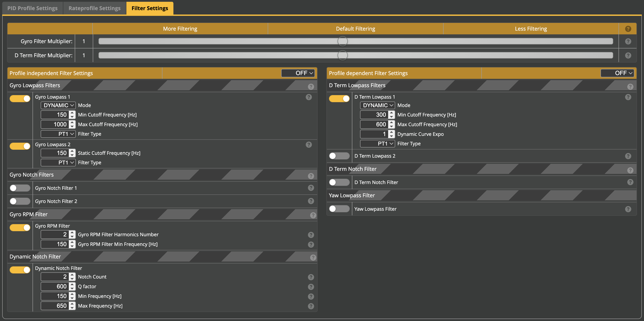
Task: Click help icon in slider header row
Action: 628,29
